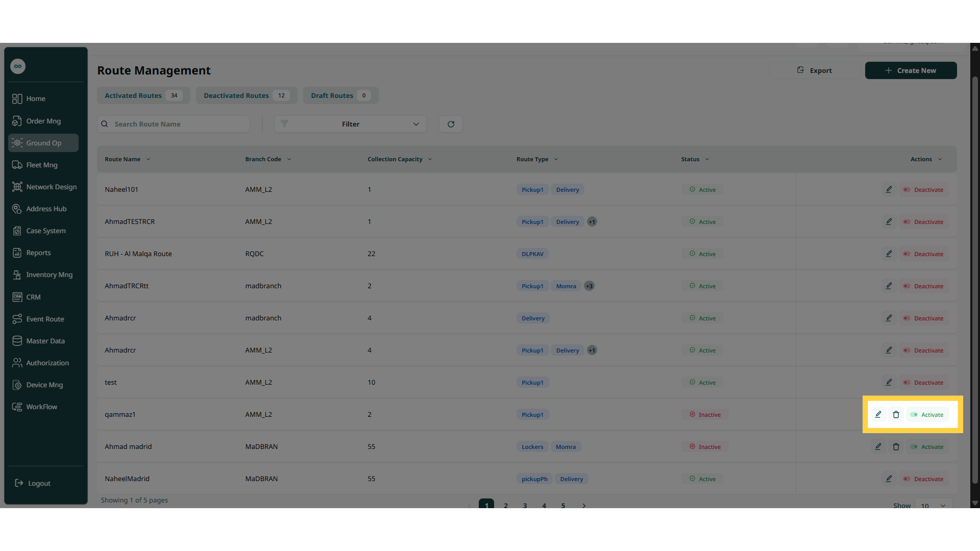Deactivate the AhmadTESTRCR route
The width and height of the screenshot is (980, 551).
pos(924,221)
